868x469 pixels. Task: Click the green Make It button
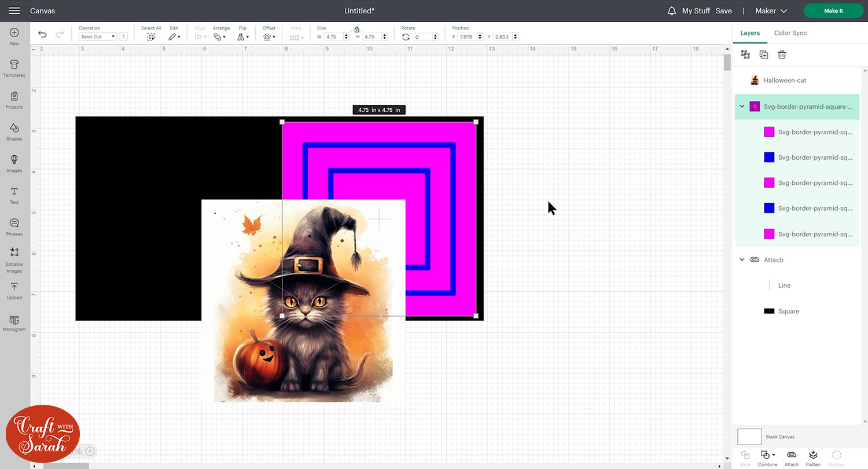pyautogui.click(x=833, y=11)
